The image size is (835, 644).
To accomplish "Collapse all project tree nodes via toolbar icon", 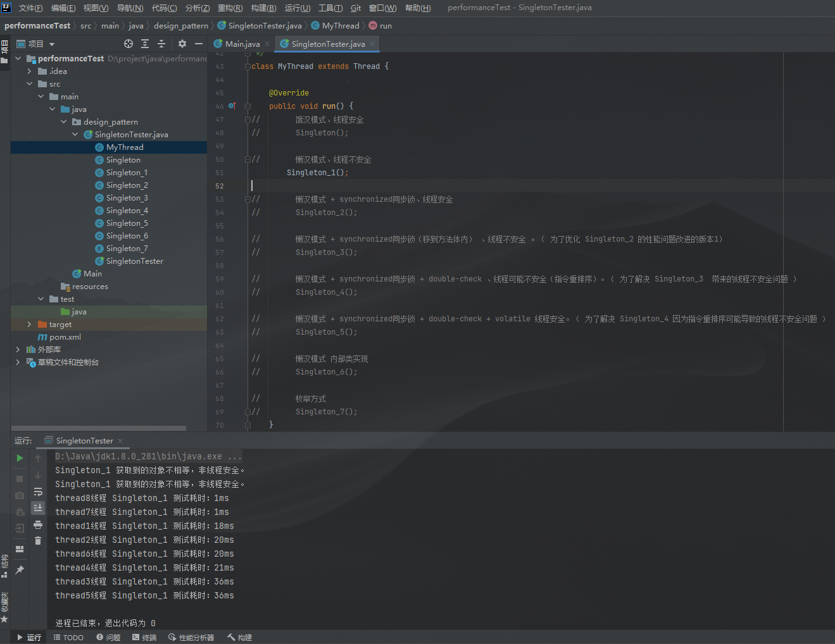I will click(161, 44).
